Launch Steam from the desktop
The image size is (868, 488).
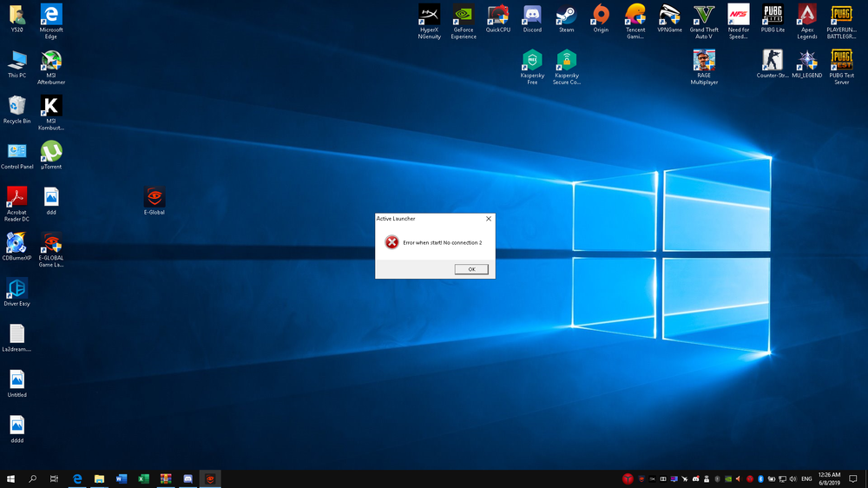point(566,16)
